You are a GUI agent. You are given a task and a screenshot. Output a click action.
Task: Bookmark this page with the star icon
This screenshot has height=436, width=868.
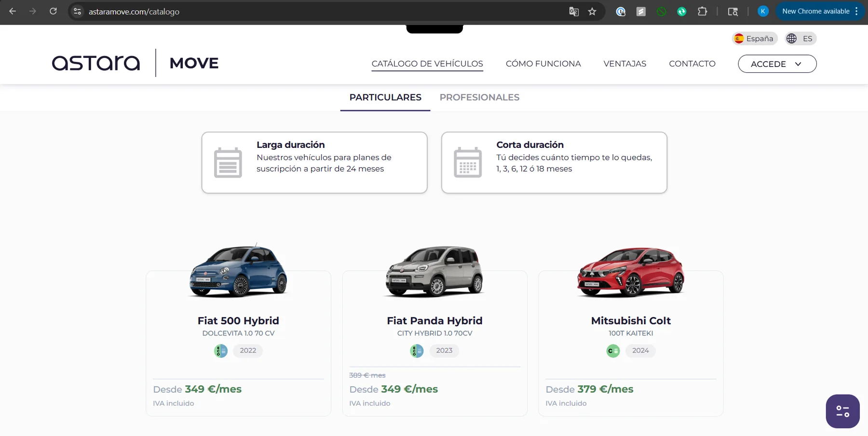point(592,12)
